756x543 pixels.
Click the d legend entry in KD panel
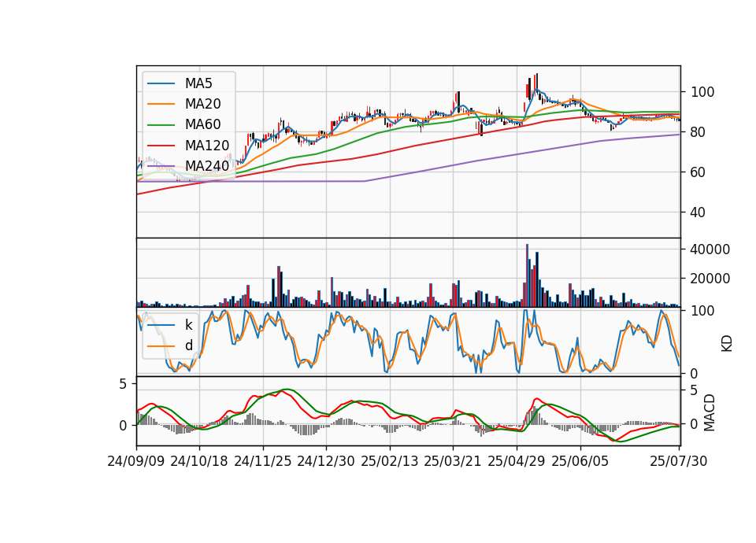tap(188, 345)
